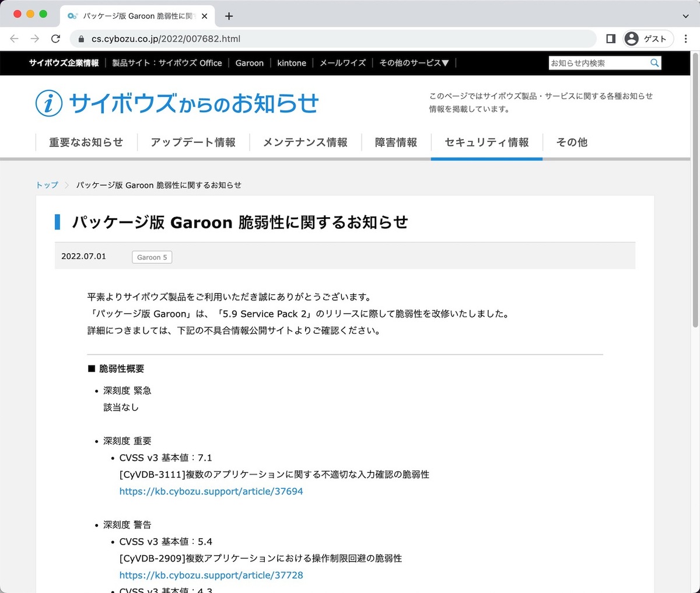Select the 障害情報 tab
The height and width of the screenshot is (593, 700).
pyautogui.click(x=396, y=142)
